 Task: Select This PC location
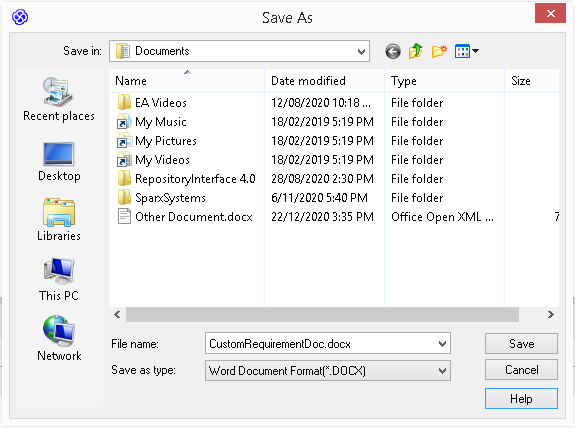[x=59, y=279]
